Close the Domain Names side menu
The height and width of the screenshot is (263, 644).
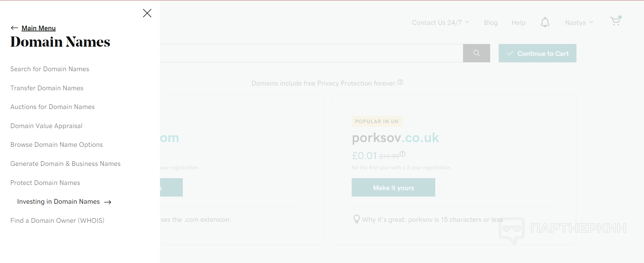(147, 13)
